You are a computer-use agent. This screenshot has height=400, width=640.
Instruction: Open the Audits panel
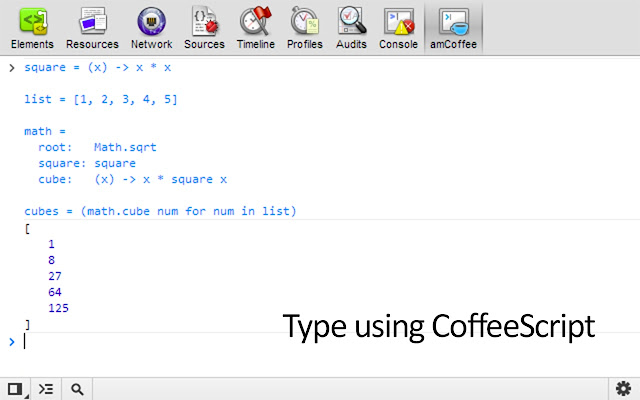click(351, 28)
